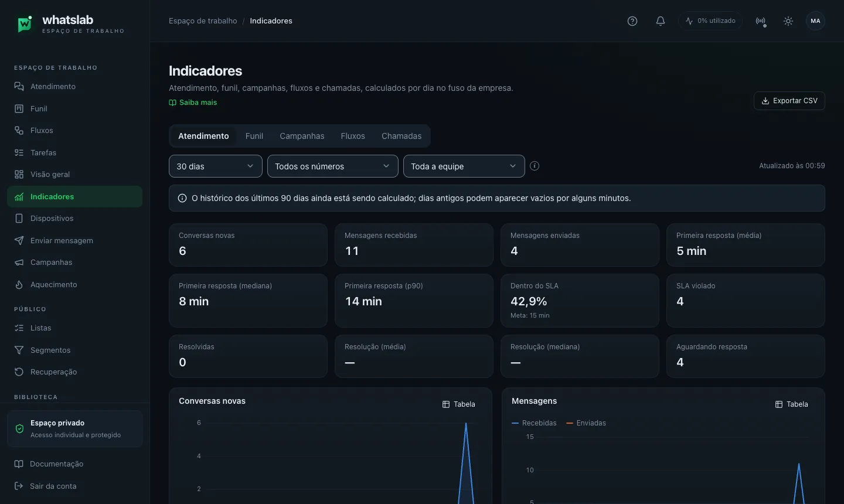Open the MA user avatar menu

tap(815, 21)
